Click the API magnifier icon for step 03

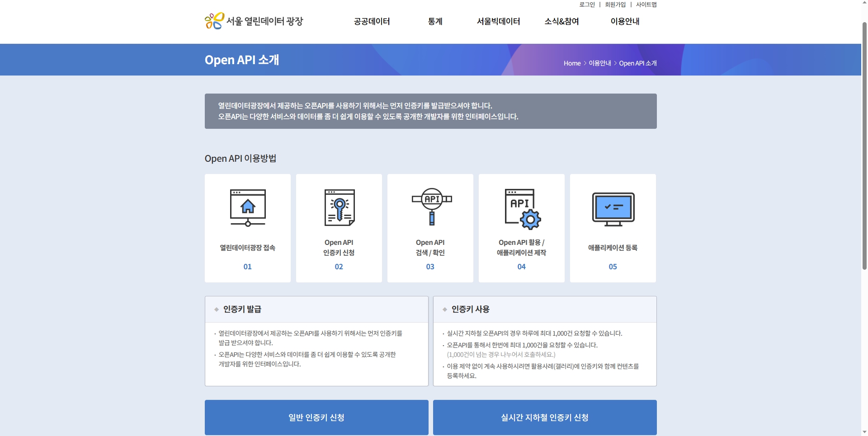(x=431, y=206)
